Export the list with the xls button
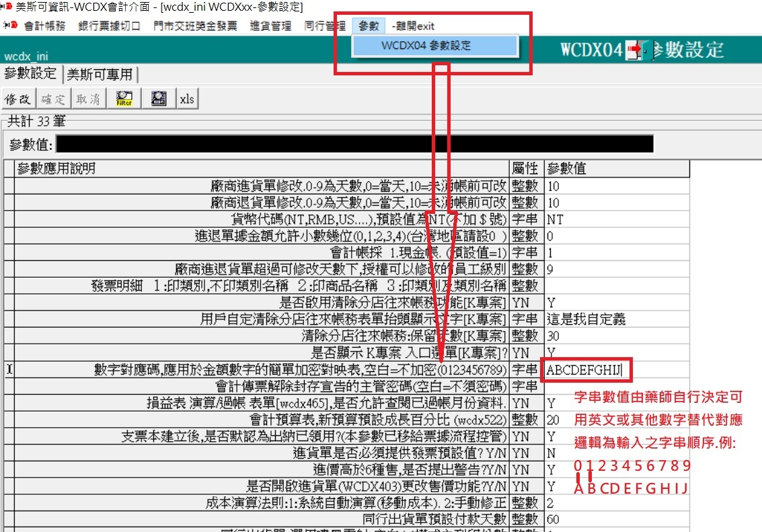The image size is (762, 532). [x=186, y=99]
